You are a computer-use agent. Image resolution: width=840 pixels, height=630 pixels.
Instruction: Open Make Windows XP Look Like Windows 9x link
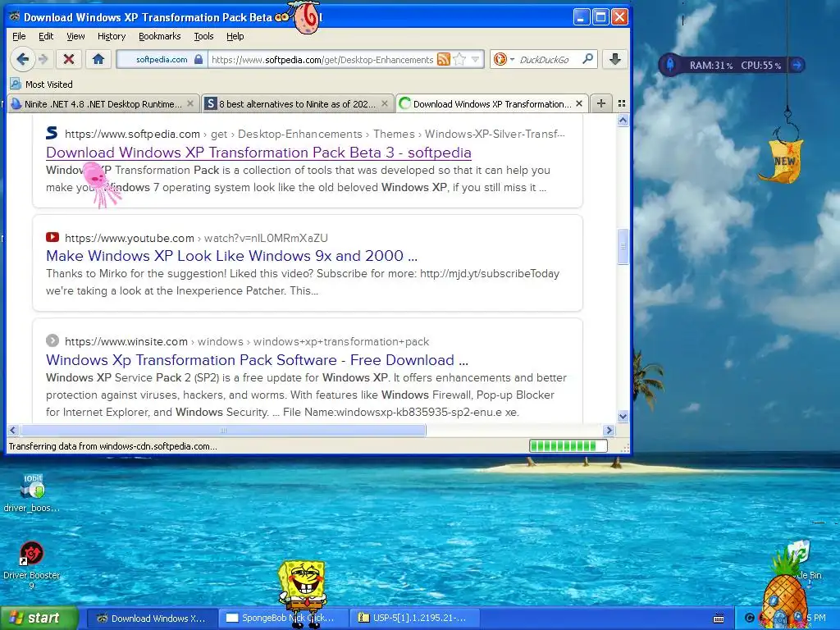pos(231,256)
